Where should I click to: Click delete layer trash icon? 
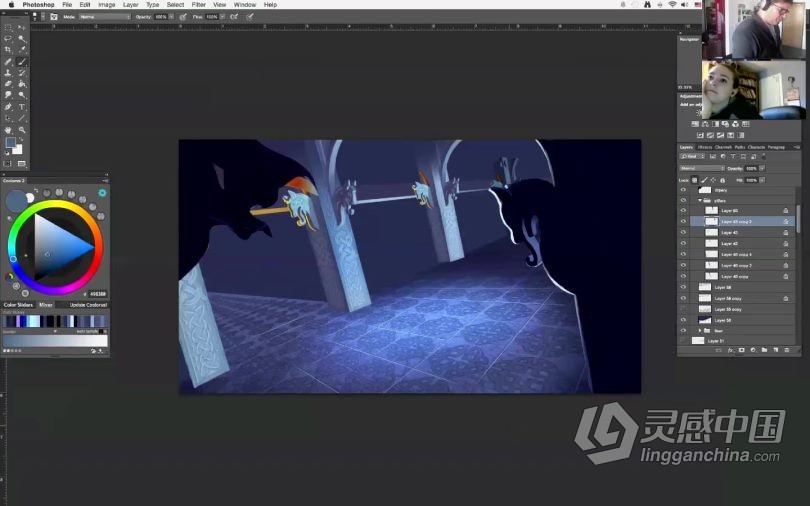pyautogui.click(x=787, y=350)
